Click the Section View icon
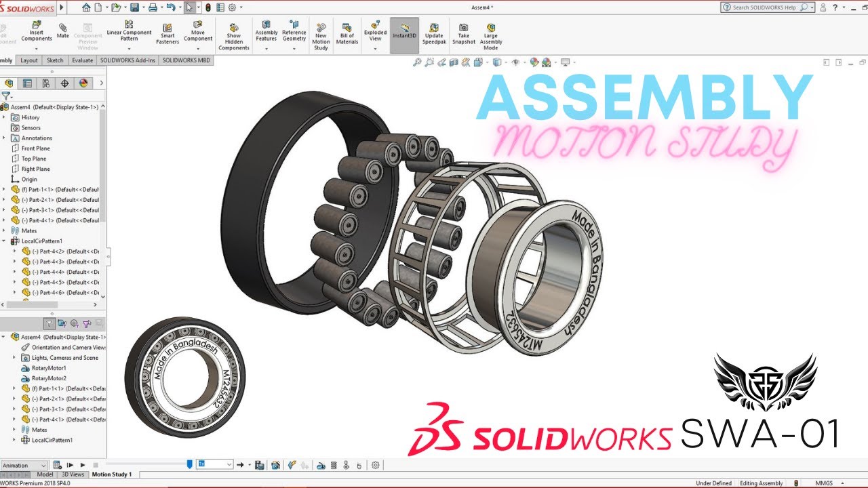Screen dimensions: 868x488 pyautogui.click(x=454, y=62)
